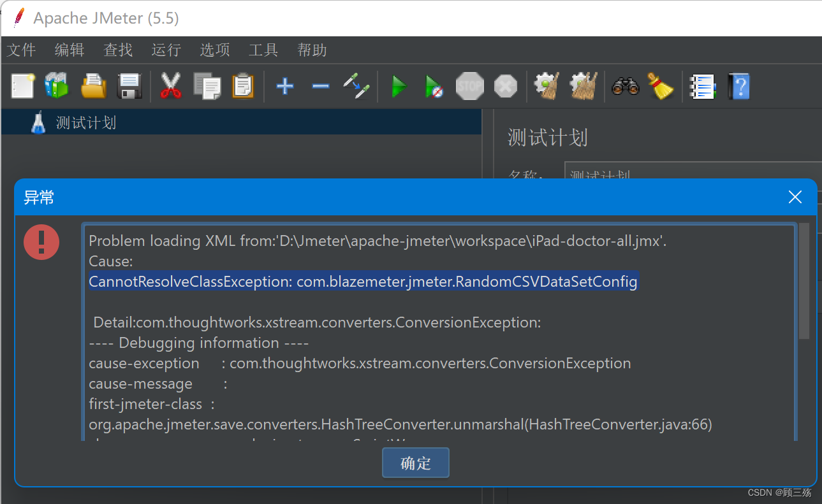This screenshot has width=822, height=504.
Task: Confirm the error with 确定 button
Action: [x=416, y=463]
